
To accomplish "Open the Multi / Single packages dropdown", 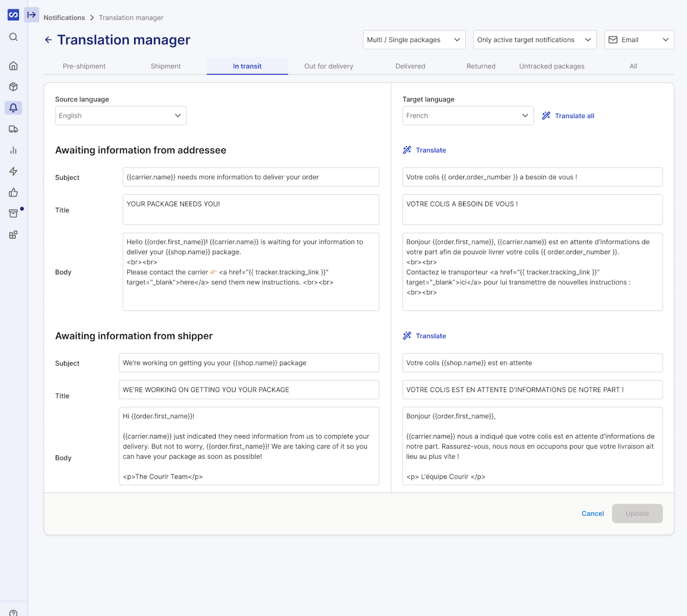I will [414, 40].
